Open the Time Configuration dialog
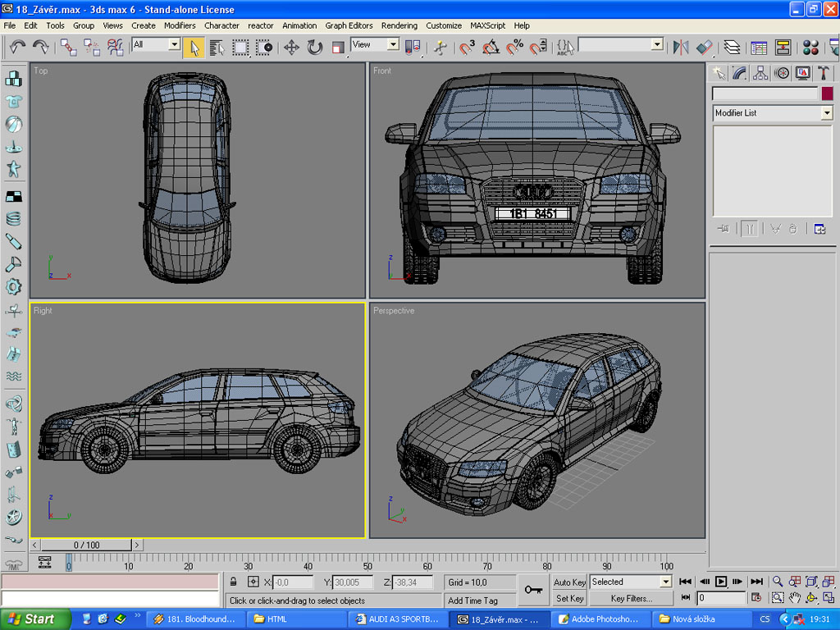This screenshot has height=630, width=840. tap(756, 598)
